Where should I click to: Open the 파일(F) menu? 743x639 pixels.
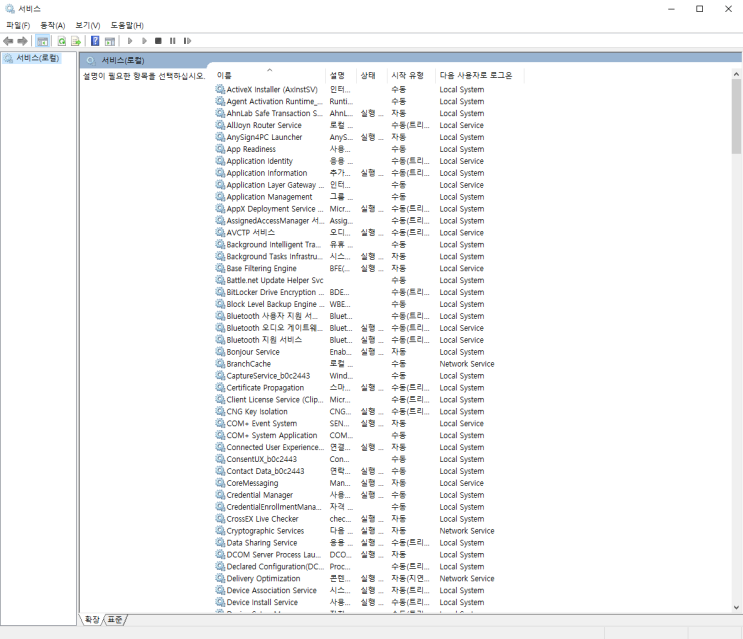click(x=18, y=25)
